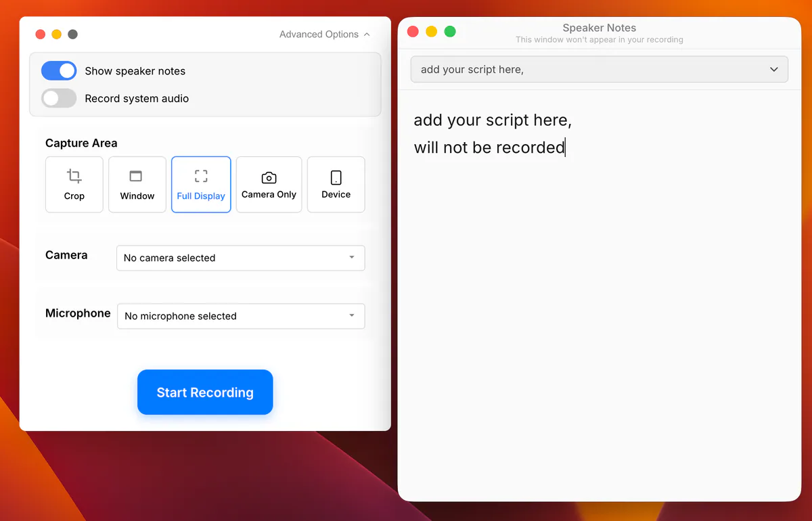The width and height of the screenshot is (812, 521).
Task: Click the 'add your script here,' note line
Action: 493,120
